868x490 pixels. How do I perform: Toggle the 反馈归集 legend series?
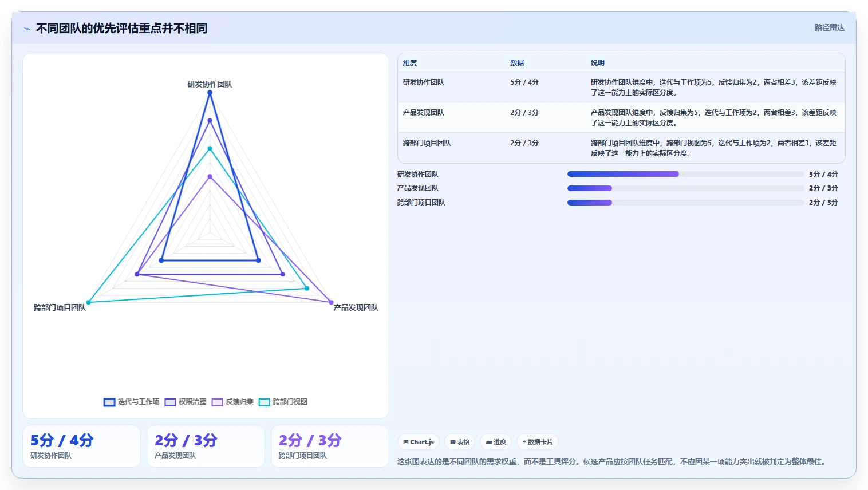(x=232, y=402)
